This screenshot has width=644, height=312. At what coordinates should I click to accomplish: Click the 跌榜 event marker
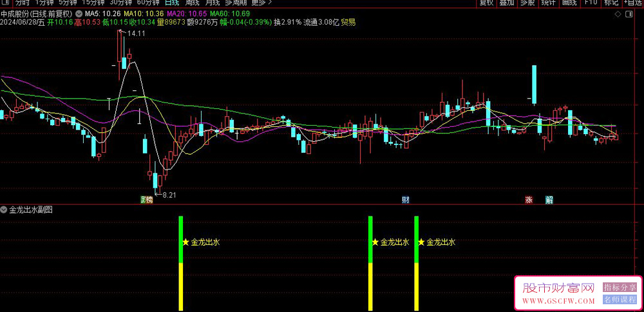147,200
